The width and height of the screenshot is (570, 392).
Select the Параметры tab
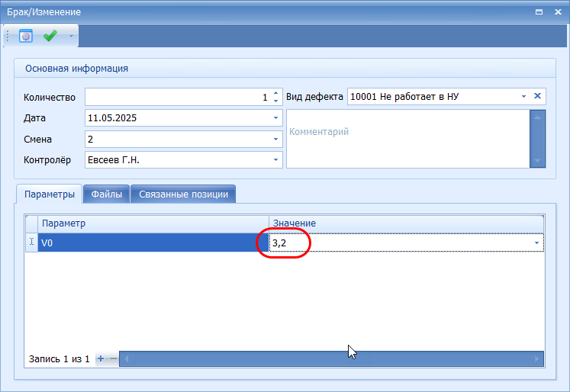pos(50,194)
